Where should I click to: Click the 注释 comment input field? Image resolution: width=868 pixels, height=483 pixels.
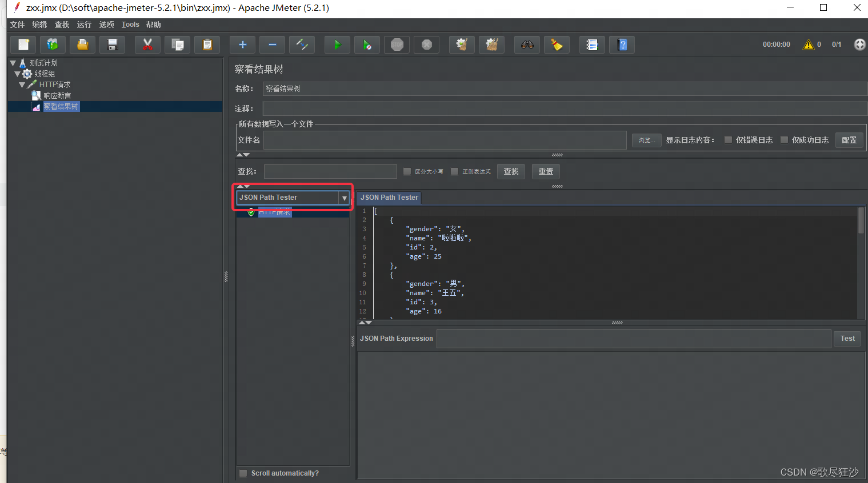point(565,108)
